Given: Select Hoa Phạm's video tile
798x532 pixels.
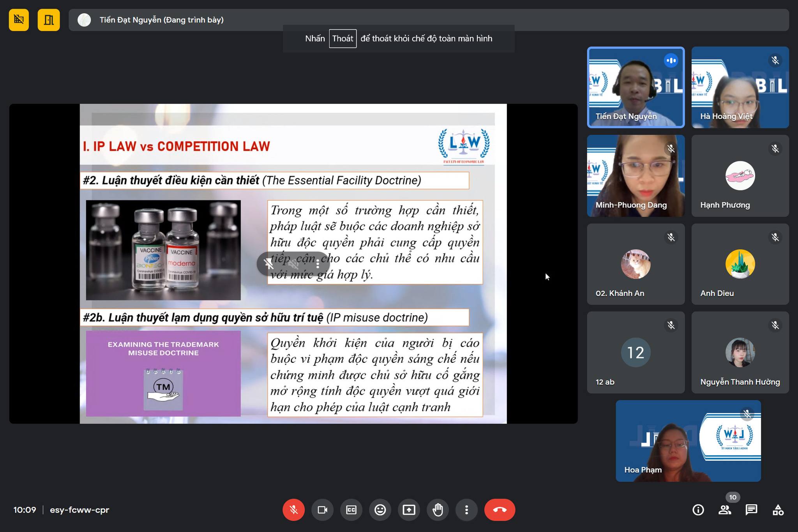Looking at the screenshot, I should [x=688, y=441].
